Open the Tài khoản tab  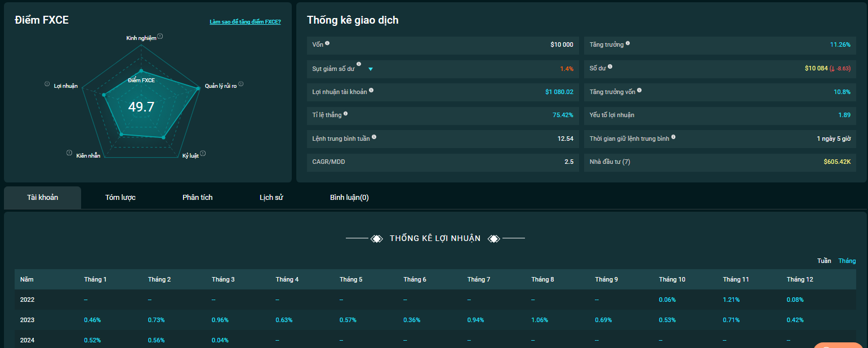click(x=43, y=198)
